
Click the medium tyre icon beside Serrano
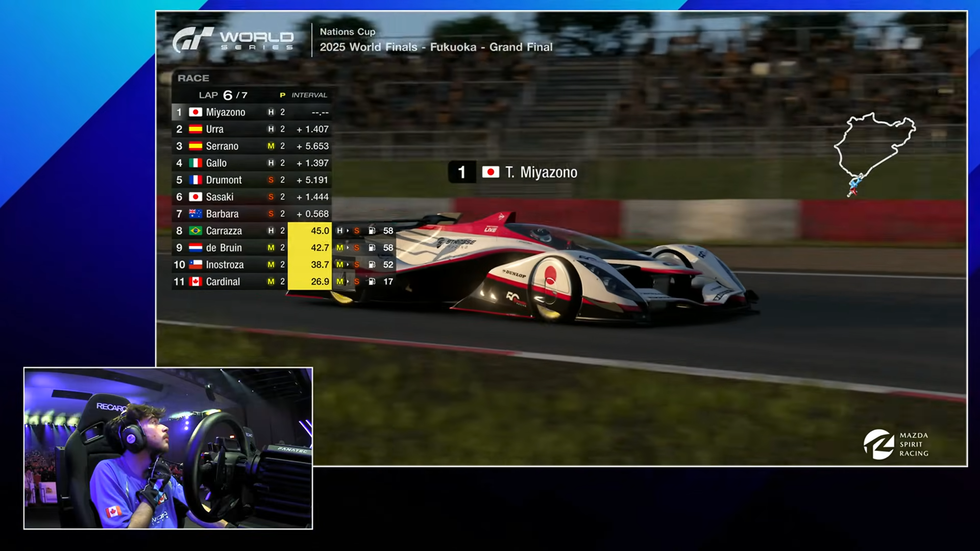click(x=271, y=146)
